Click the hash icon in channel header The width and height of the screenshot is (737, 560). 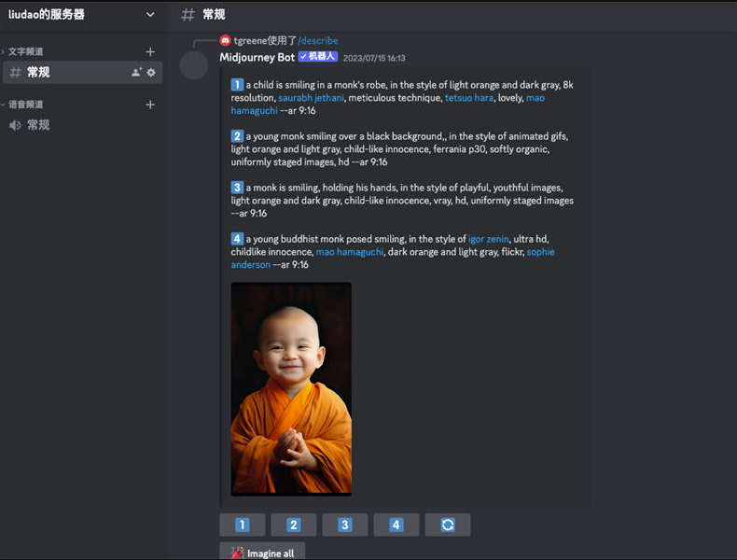click(x=188, y=15)
